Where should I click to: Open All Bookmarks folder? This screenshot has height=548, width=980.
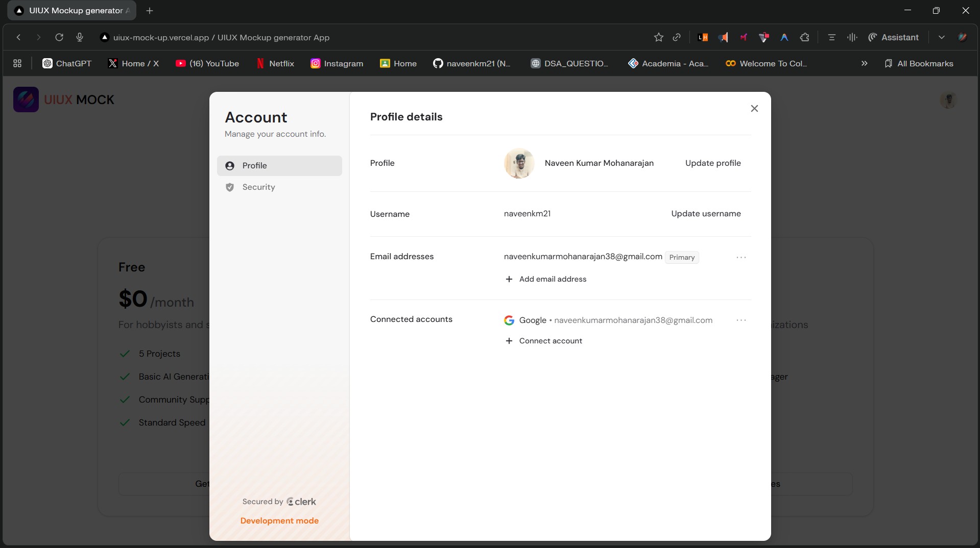[x=919, y=63]
